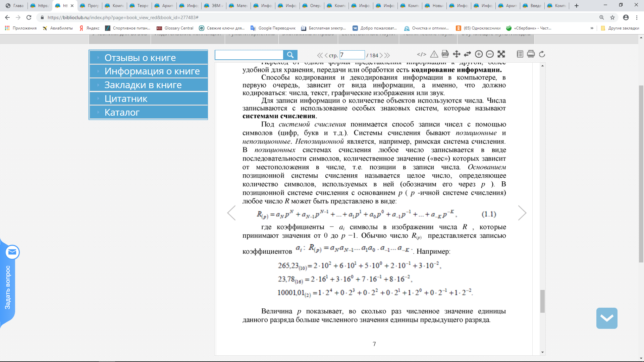
Task: Click the search magnifier button in reader
Action: (290, 55)
